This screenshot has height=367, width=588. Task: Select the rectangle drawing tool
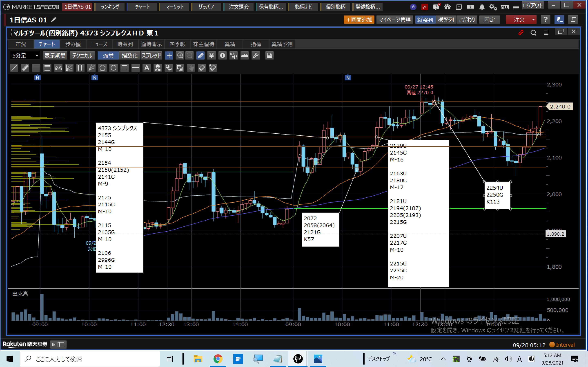124,68
